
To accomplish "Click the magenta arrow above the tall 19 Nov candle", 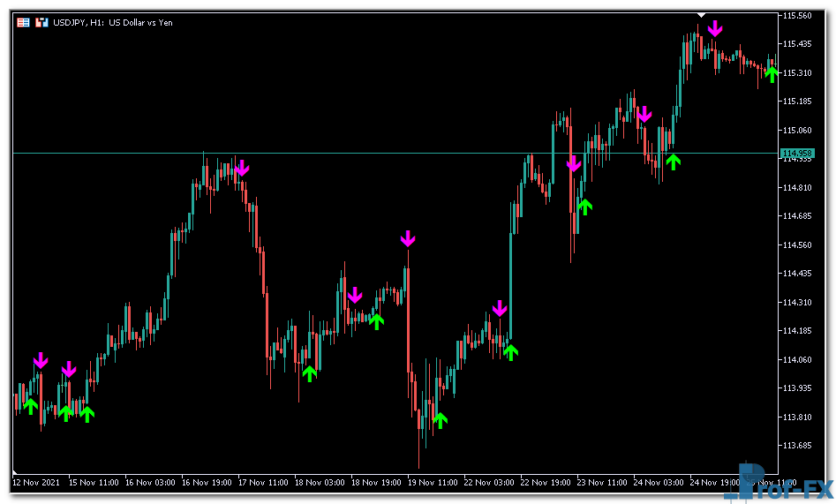I will tap(407, 238).
